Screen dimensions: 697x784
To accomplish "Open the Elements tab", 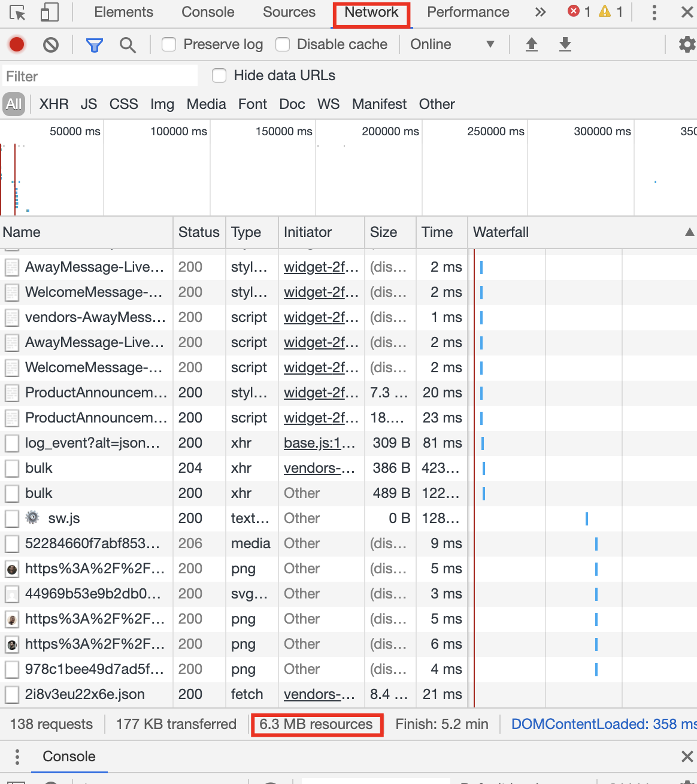I will pos(123,12).
